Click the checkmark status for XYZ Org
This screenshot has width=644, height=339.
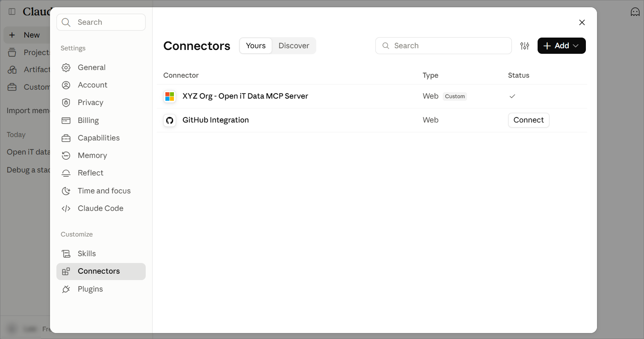tap(512, 96)
